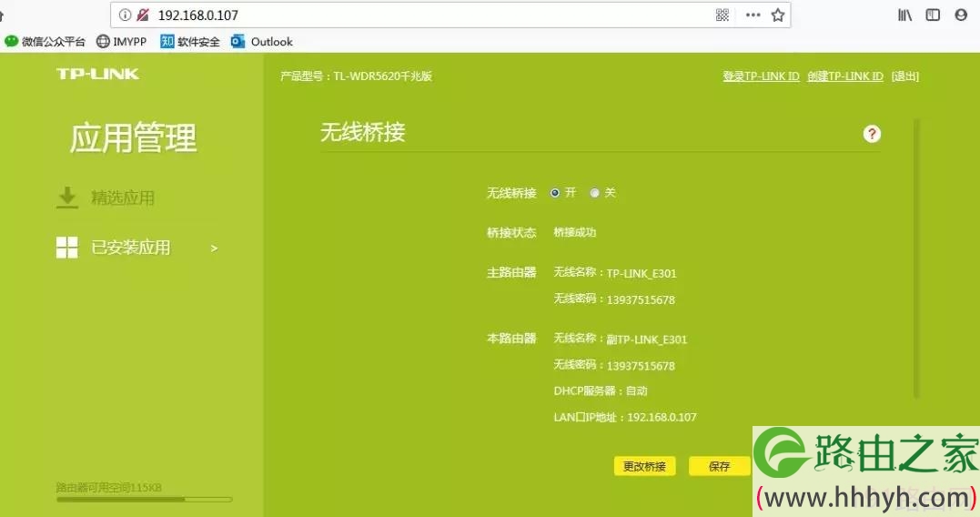Click the local router name 副TP-LINK_E301
Image resolution: width=980 pixels, height=517 pixels.
(647, 340)
